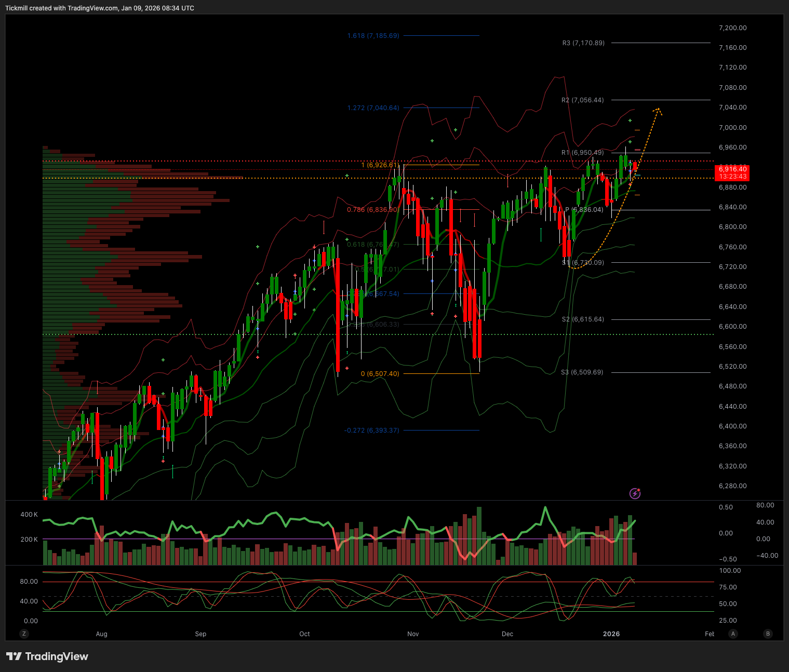The width and height of the screenshot is (789, 672).
Task: Click the 400 K volume axis label
Action: pos(29,515)
